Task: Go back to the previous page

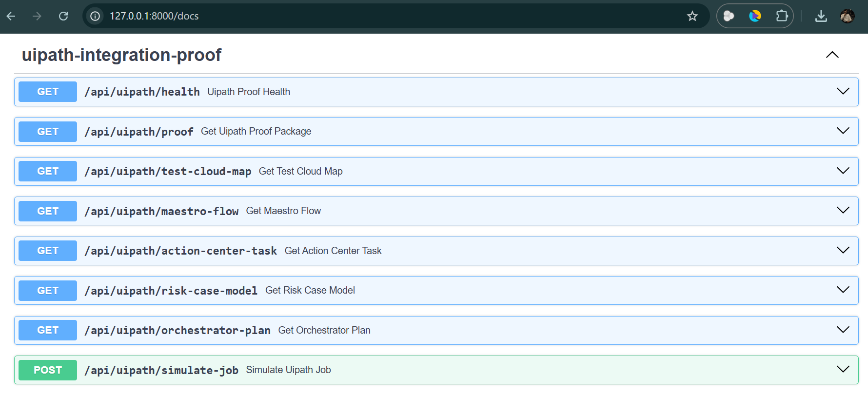Action: tap(11, 16)
